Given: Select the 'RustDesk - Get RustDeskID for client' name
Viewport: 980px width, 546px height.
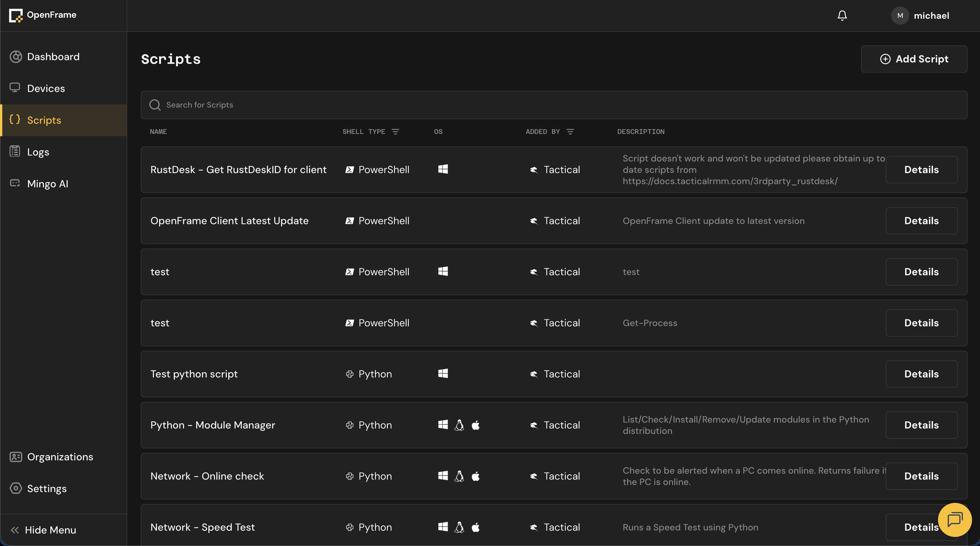Looking at the screenshot, I should coord(238,169).
